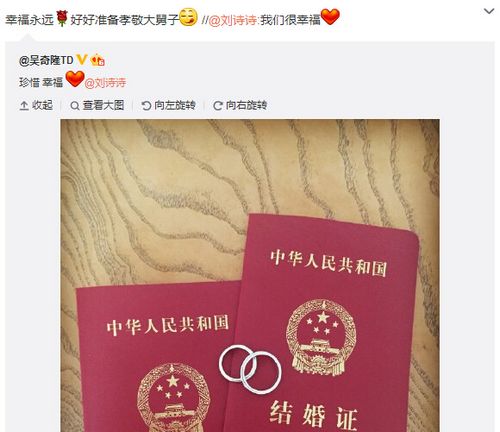The image size is (500, 432).
Task: Click the smiley face emoji after 大舅子
Action: [x=188, y=17]
